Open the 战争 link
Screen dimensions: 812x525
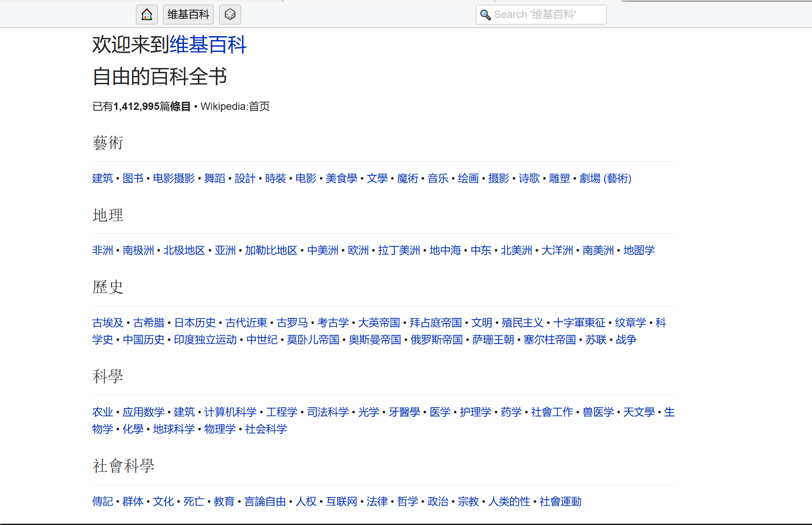(x=626, y=340)
